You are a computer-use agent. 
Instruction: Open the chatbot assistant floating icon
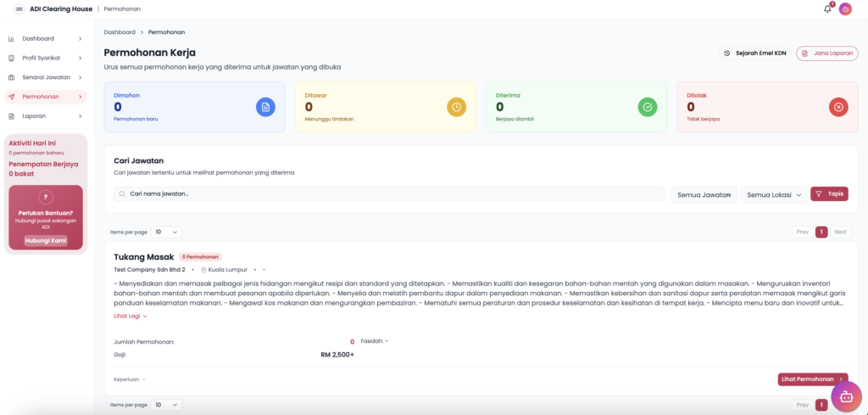pos(845,396)
